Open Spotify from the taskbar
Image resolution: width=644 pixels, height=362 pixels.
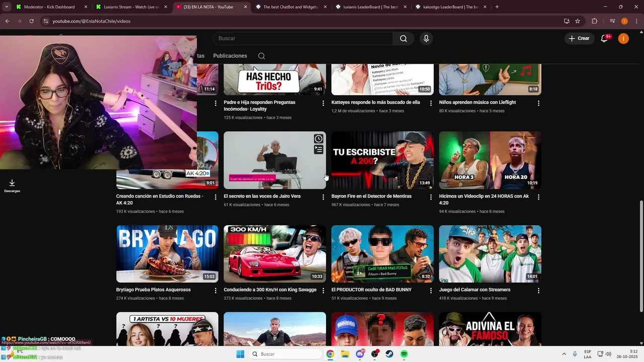[x=405, y=354]
